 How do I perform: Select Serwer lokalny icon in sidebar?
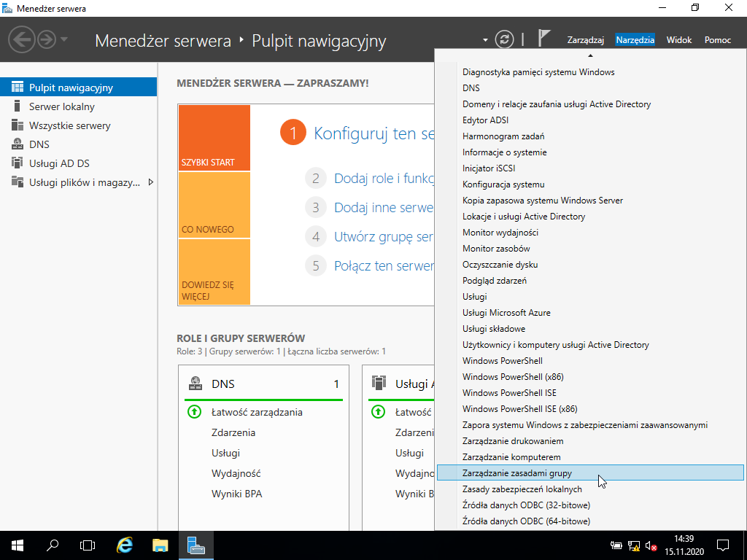(x=18, y=106)
